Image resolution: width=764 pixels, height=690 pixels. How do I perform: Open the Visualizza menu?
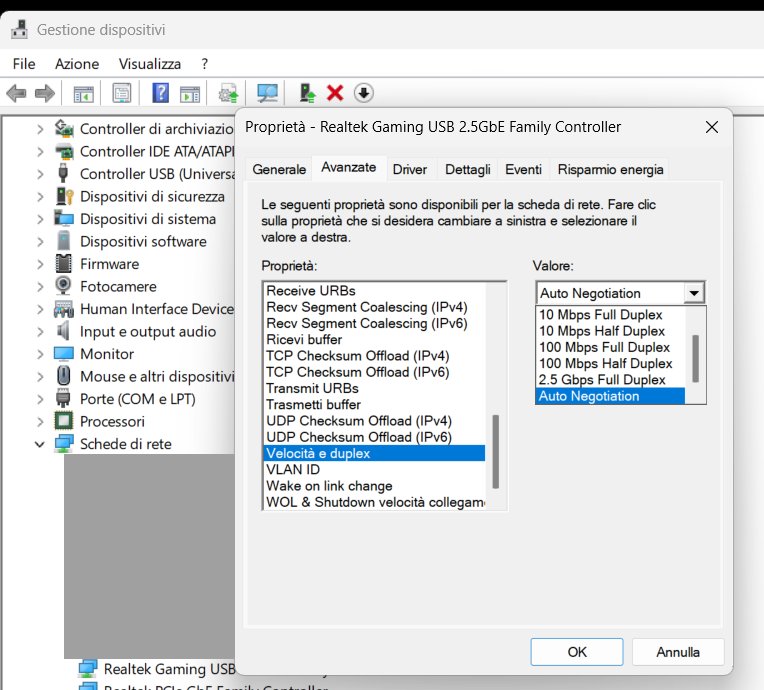coord(150,64)
